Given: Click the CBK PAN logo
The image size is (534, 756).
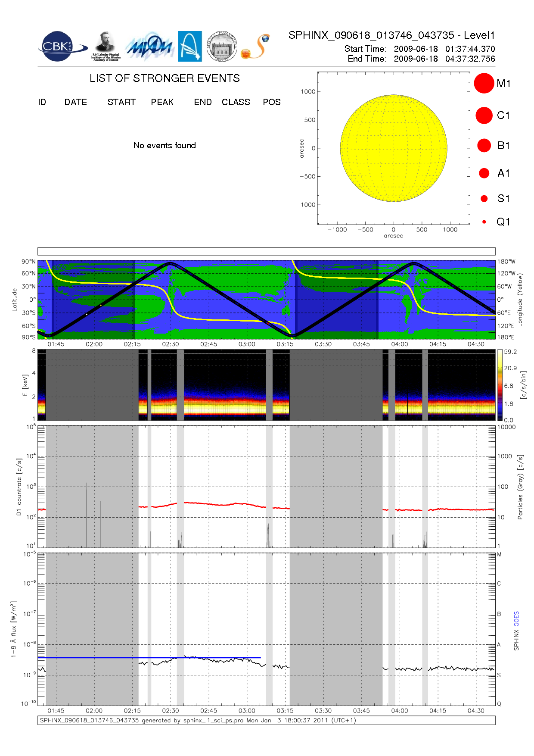Looking at the screenshot, I should [62, 47].
